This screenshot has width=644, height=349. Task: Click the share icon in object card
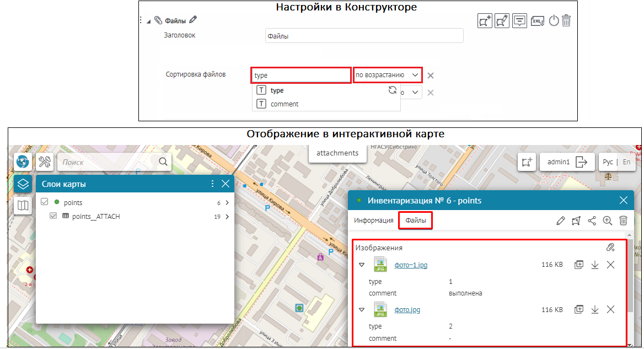592,221
